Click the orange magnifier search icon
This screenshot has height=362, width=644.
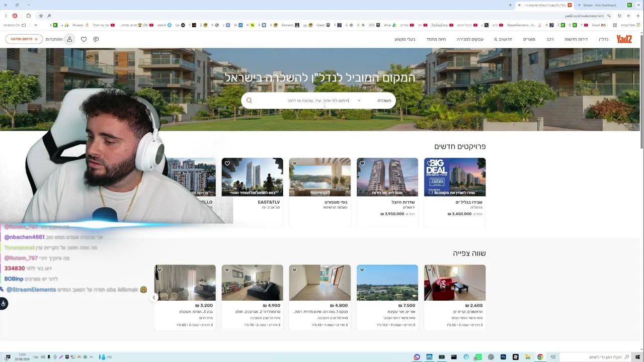click(x=249, y=101)
